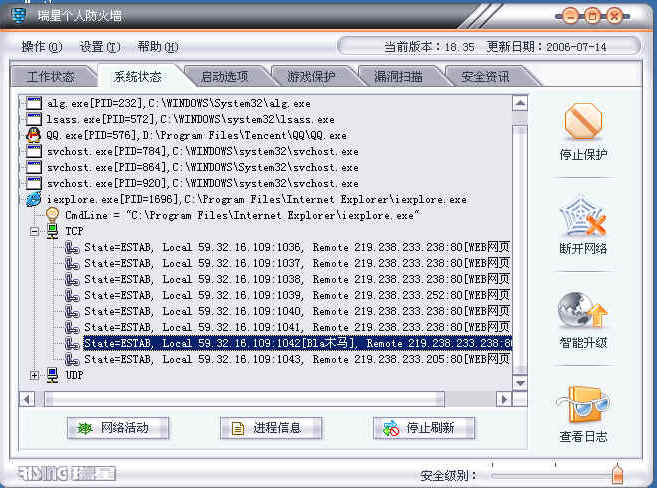657x488 pixels.
Task: Click the 更新日期: 2006-07-14 text
Action: click(x=546, y=46)
